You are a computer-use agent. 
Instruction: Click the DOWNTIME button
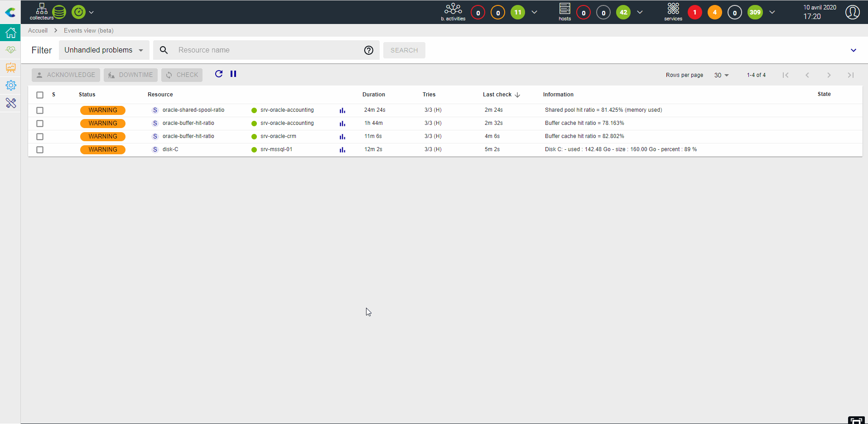pos(130,75)
